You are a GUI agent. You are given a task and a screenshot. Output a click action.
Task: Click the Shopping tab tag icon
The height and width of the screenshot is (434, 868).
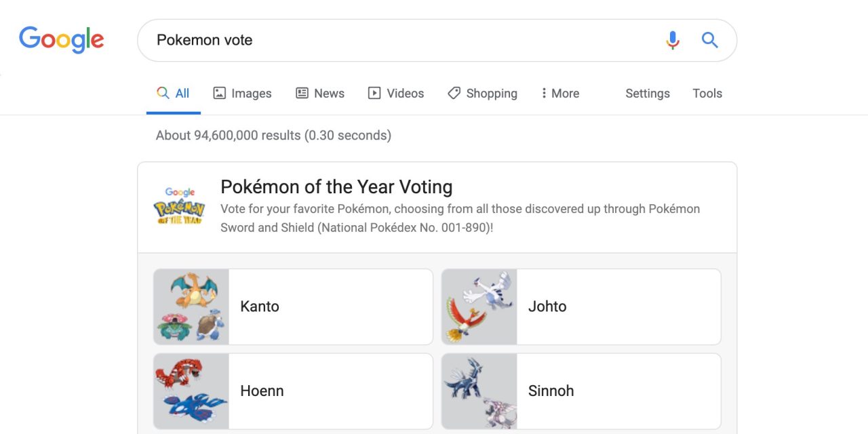pos(454,93)
